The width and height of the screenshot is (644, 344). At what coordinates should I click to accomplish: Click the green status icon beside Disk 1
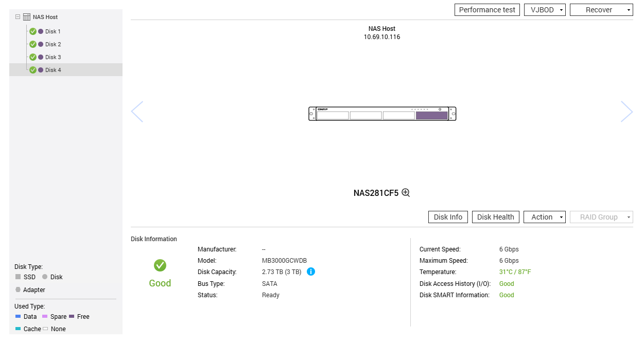click(32, 31)
